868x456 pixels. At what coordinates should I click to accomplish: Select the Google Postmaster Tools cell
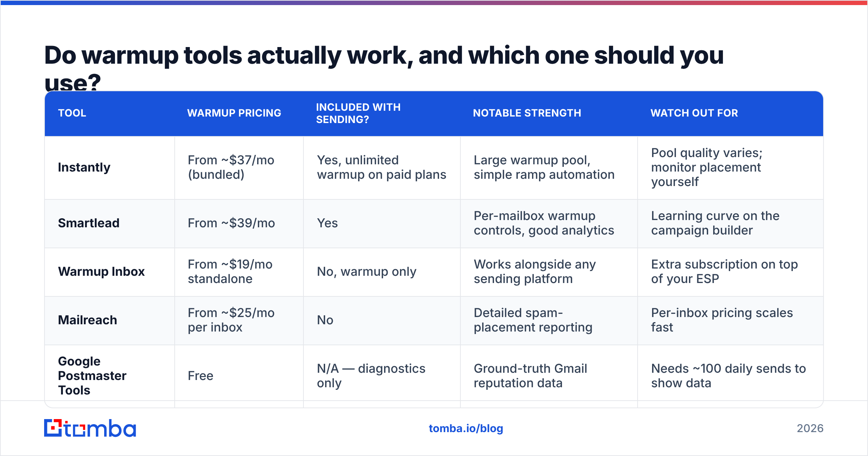pos(92,376)
